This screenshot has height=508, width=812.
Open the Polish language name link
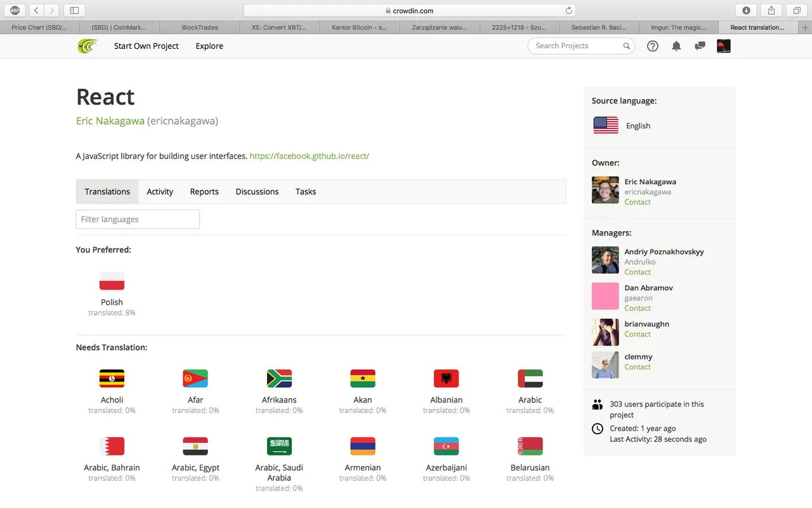pyautogui.click(x=112, y=302)
